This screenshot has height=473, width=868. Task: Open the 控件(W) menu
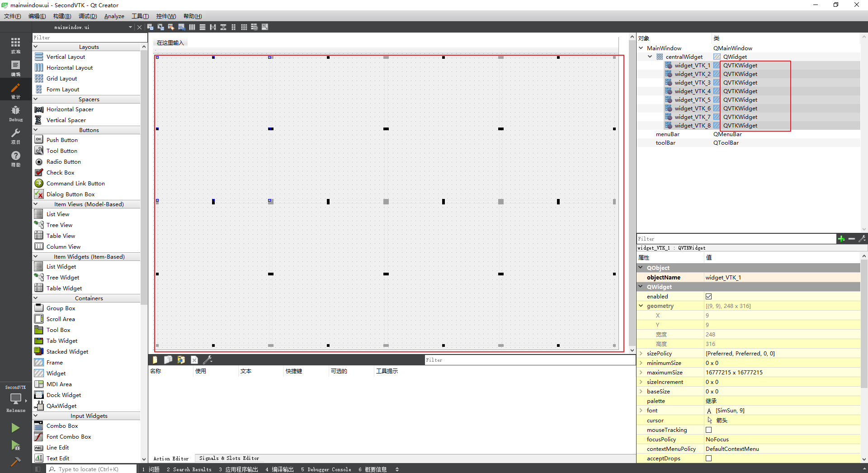click(166, 16)
